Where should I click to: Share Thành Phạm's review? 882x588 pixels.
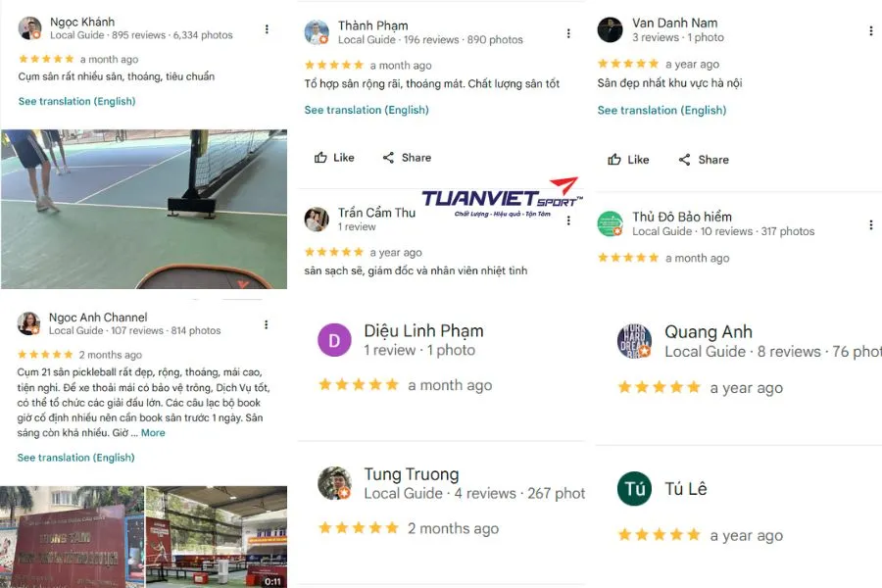click(407, 158)
